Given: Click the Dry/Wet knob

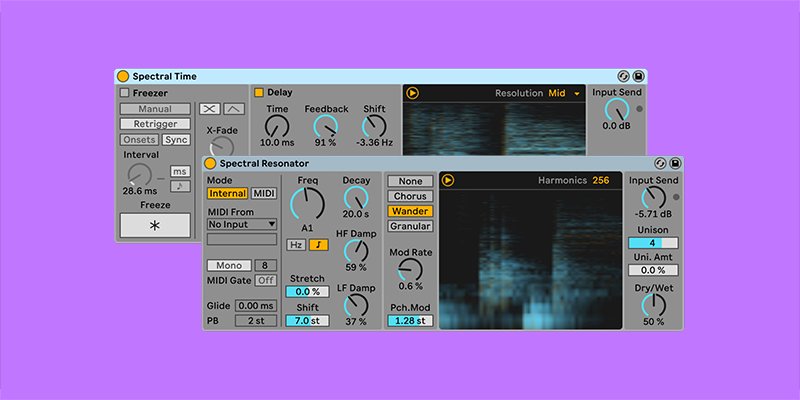Looking at the screenshot, I should tap(654, 305).
